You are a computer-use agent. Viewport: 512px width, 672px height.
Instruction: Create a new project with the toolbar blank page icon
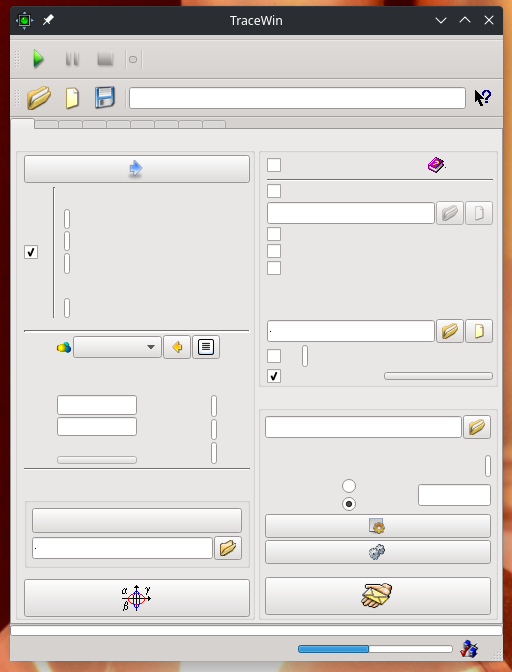[x=72, y=98]
